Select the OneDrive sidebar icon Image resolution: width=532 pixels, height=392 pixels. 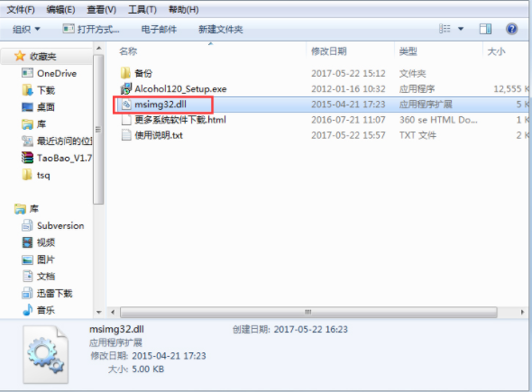(x=27, y=73)
